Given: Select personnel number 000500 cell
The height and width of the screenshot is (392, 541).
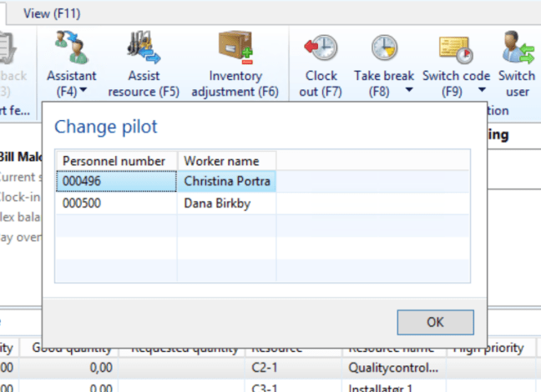Looking at the screenshot, I should click(117, 203).
